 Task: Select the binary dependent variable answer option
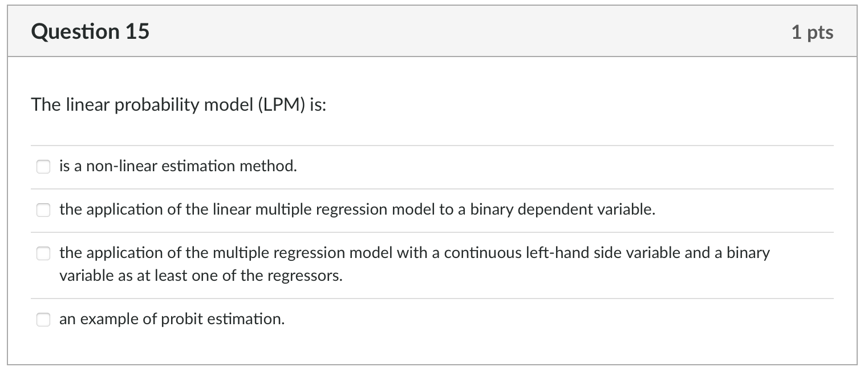tap(43, 210)
